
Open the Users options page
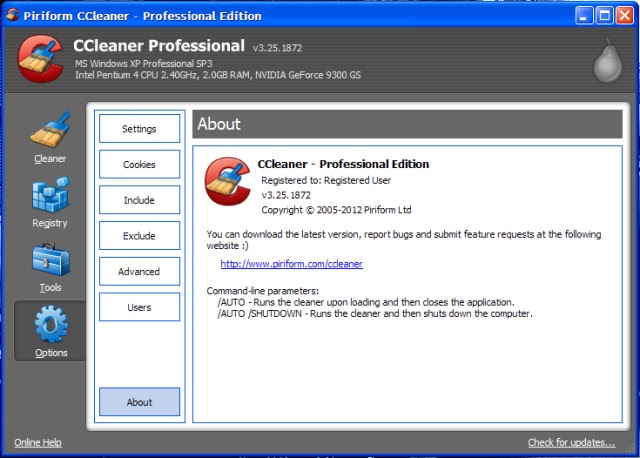pos(139,307)
